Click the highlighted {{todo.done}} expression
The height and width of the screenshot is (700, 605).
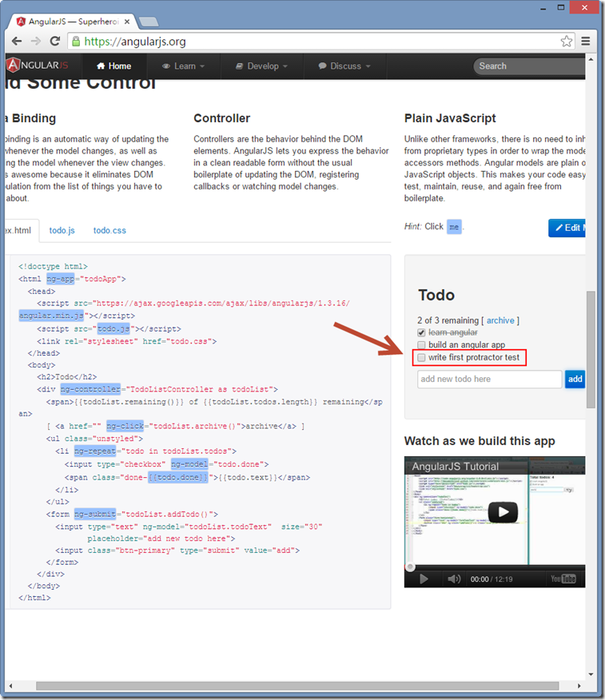[x=178, y=477]
